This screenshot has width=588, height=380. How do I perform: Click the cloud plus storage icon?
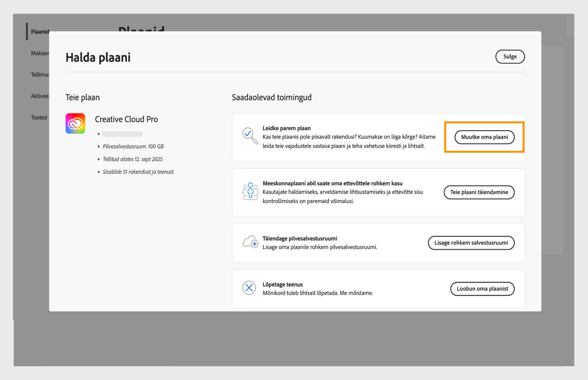[x=250, y=242]
